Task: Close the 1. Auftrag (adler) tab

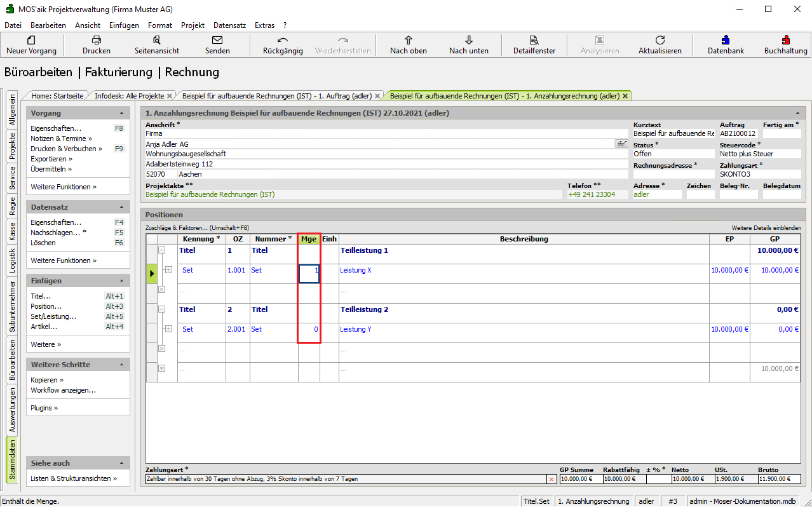Action: pos(377,96)
